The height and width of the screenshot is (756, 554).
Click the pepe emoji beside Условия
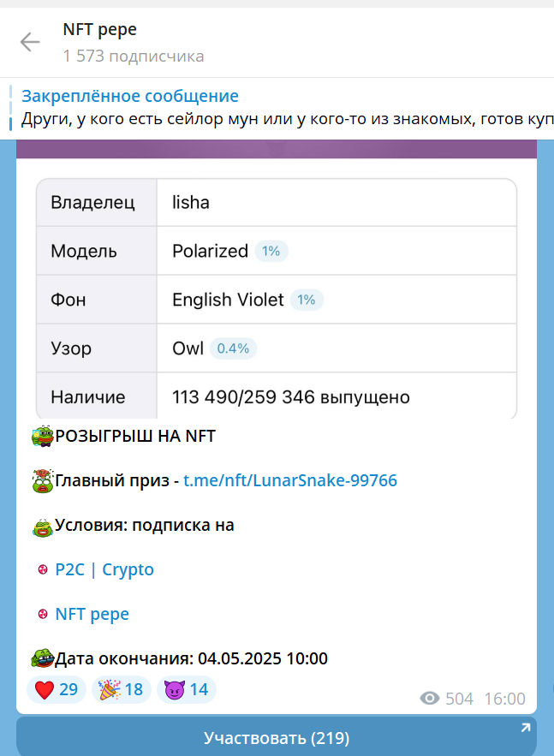[x=43, y=527]
